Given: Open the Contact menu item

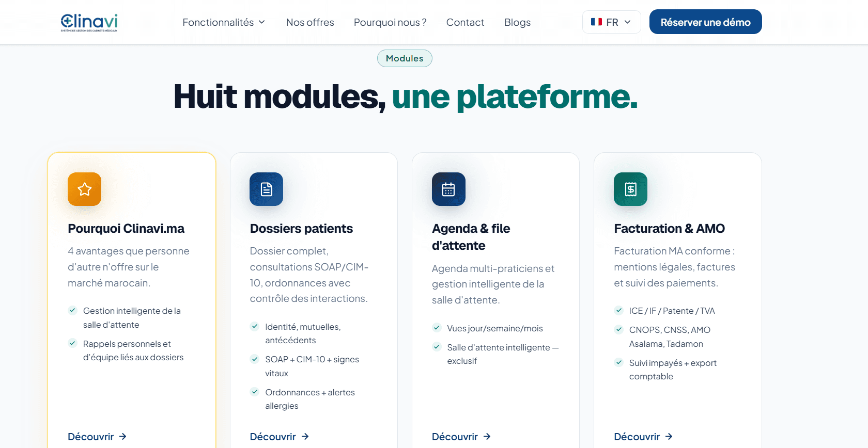Looking at the screenshot, I should pos(465,22).
